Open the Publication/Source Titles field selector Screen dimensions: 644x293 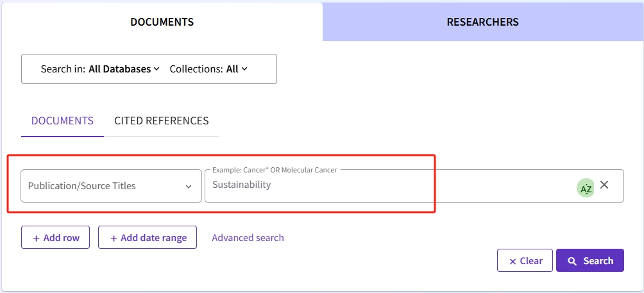(x=112, y=186)
